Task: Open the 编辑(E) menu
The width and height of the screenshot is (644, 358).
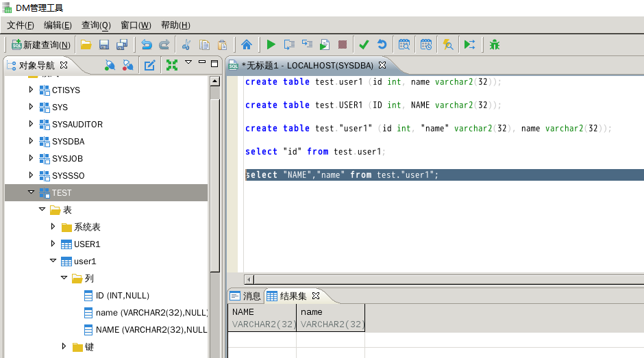Action: (58, 25)
